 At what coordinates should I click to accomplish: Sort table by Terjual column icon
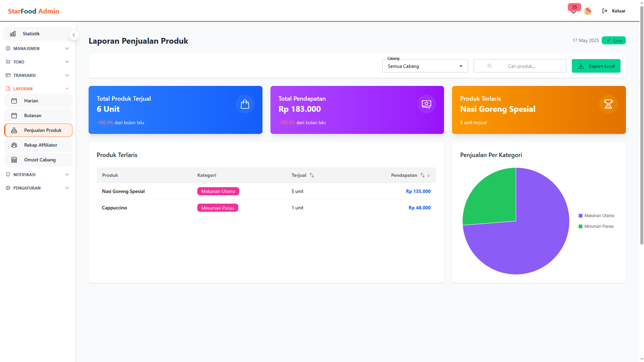(312, 175)
